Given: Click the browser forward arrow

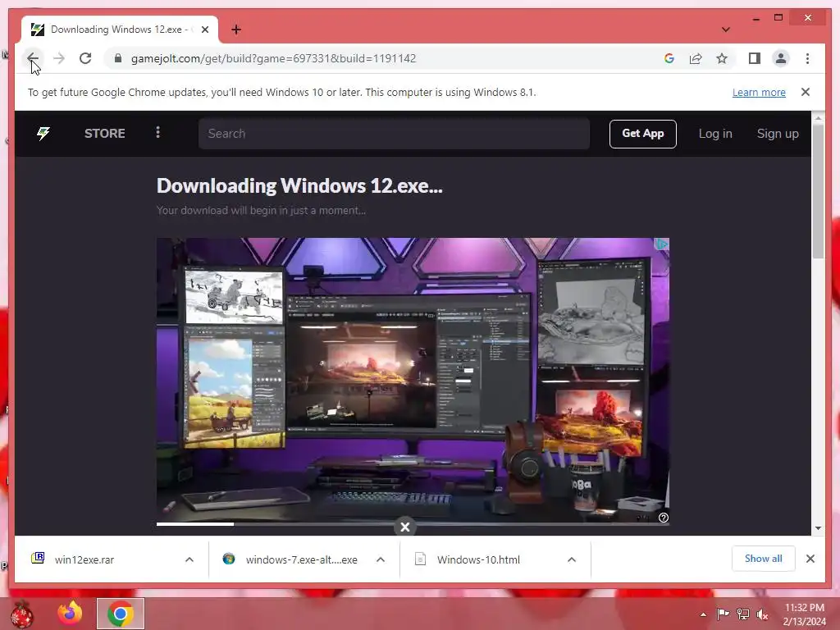Looking at the screenshot, I should coord(59,58).
